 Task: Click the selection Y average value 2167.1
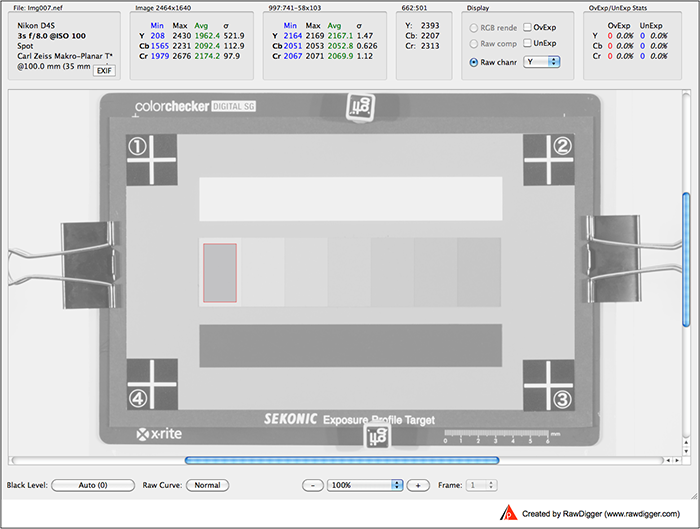(340, 36)
